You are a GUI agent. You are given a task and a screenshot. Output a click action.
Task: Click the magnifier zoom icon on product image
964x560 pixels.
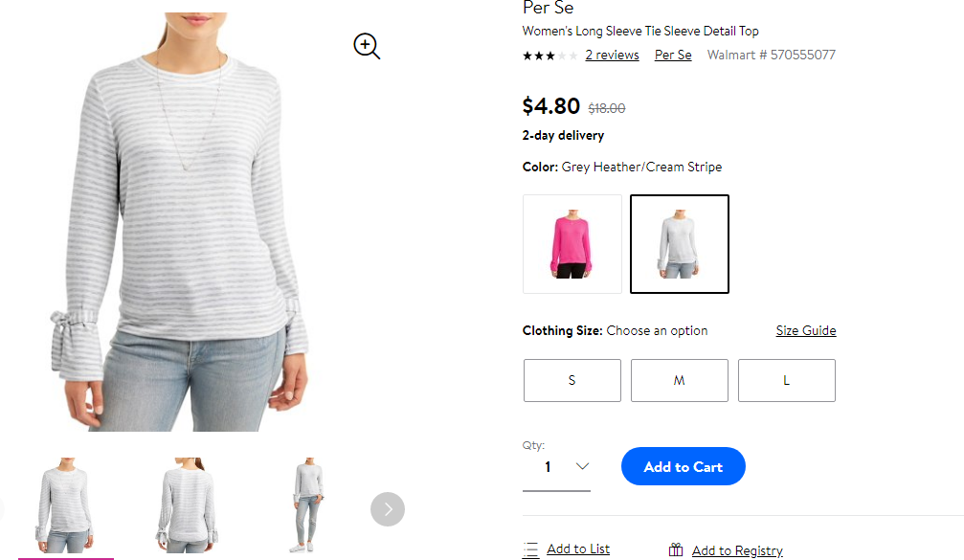click(x=367, y=46)
